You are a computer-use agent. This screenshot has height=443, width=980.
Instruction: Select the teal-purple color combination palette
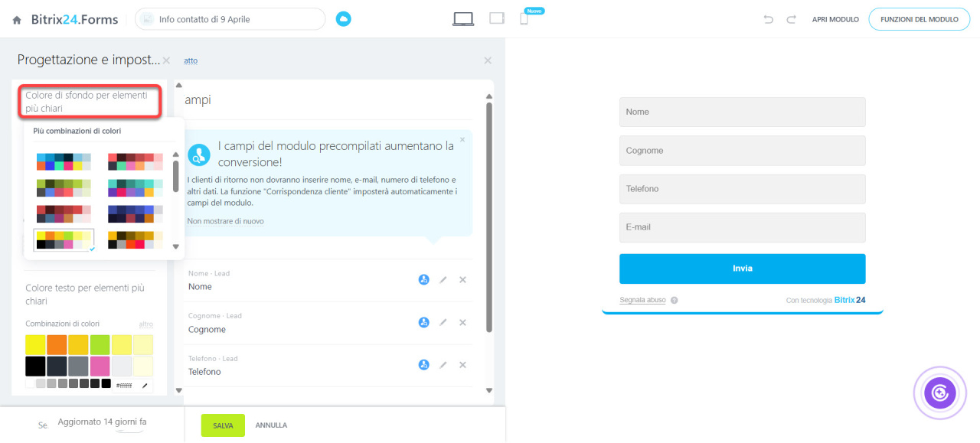(x=135, y=188)
